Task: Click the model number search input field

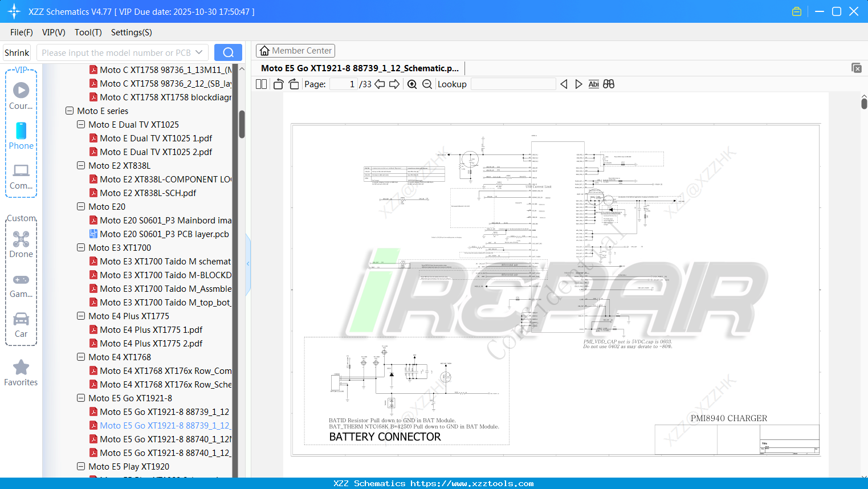Action: (120, 52)
